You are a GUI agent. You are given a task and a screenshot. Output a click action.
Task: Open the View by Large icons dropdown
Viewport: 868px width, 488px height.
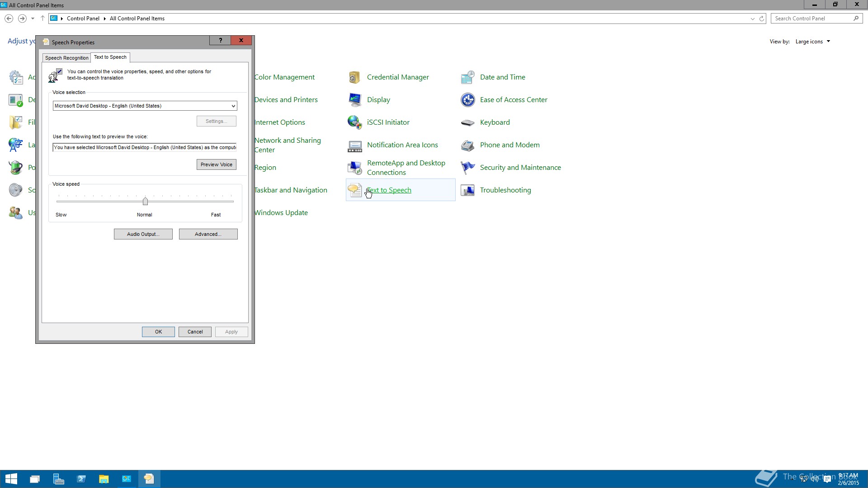point(813,42)
